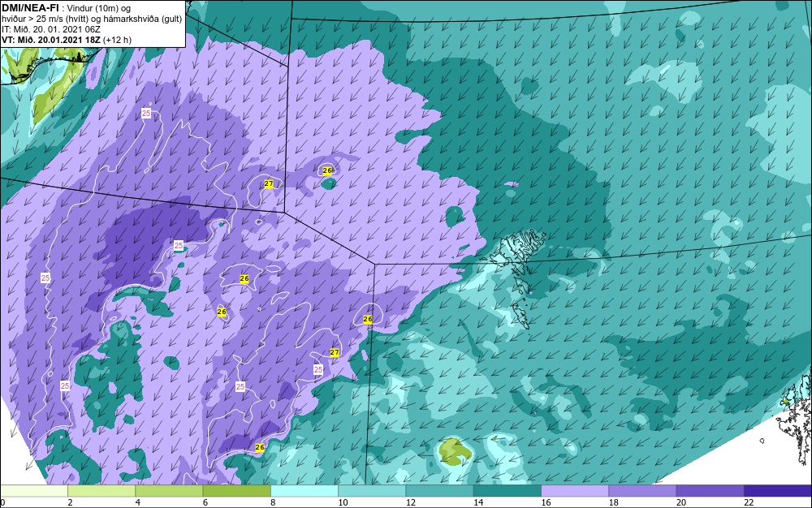Select the 8–10 m/s pale cyan legend swatch

click(x=304, y=490)
